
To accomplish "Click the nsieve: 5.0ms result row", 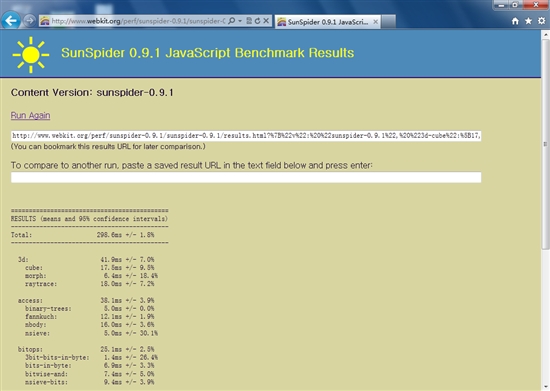I will click(91, 333).
